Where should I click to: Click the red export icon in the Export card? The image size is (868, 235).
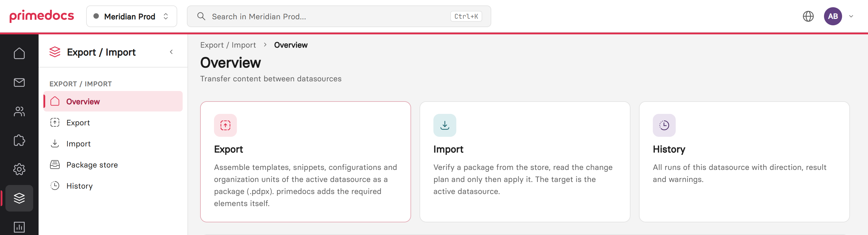coord(225,125)
